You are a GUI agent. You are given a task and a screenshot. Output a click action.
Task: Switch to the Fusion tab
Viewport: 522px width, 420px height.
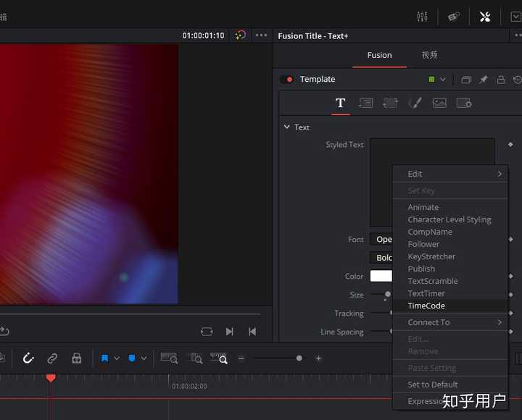click(x=379, y=55)
